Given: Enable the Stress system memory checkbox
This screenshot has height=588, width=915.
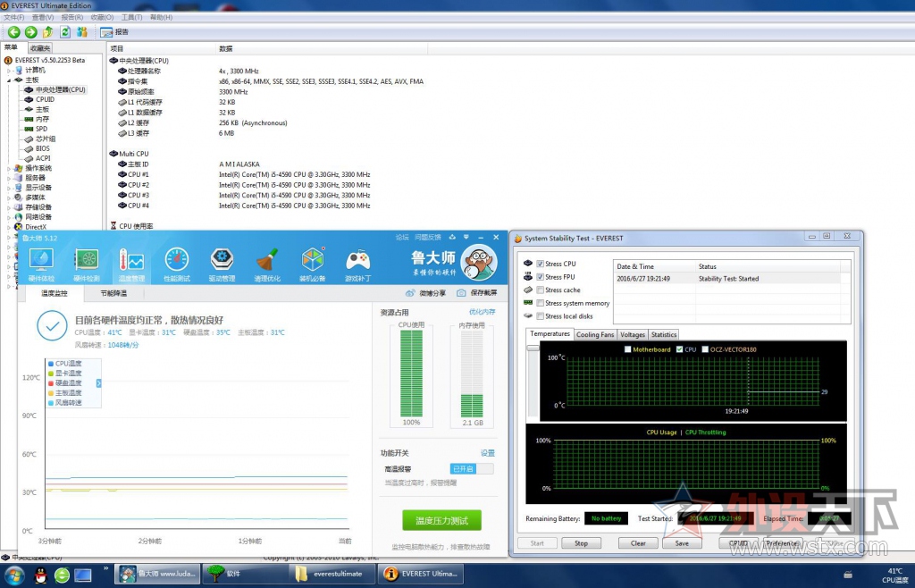Looking at the screenshot, I should coord(541,303).
